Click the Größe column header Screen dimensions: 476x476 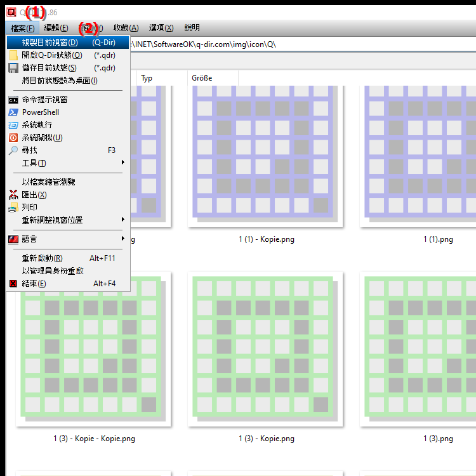pos(213,78)
